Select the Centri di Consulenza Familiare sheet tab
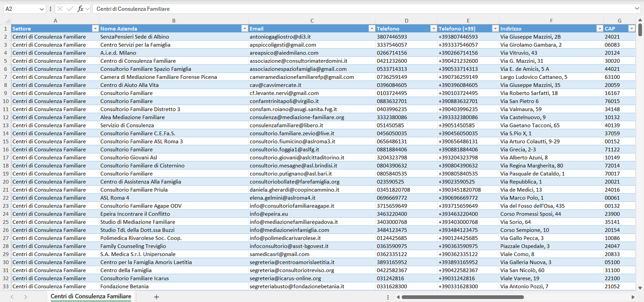Viewport: 644px width, 302px height. point(91,296)
